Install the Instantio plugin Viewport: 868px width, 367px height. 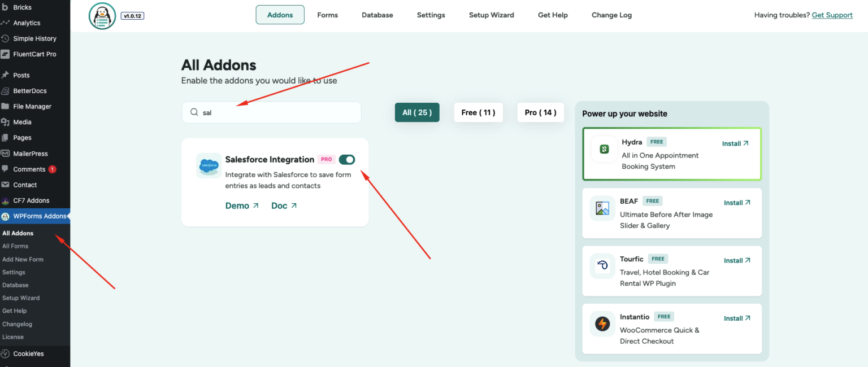pos(737,318)
